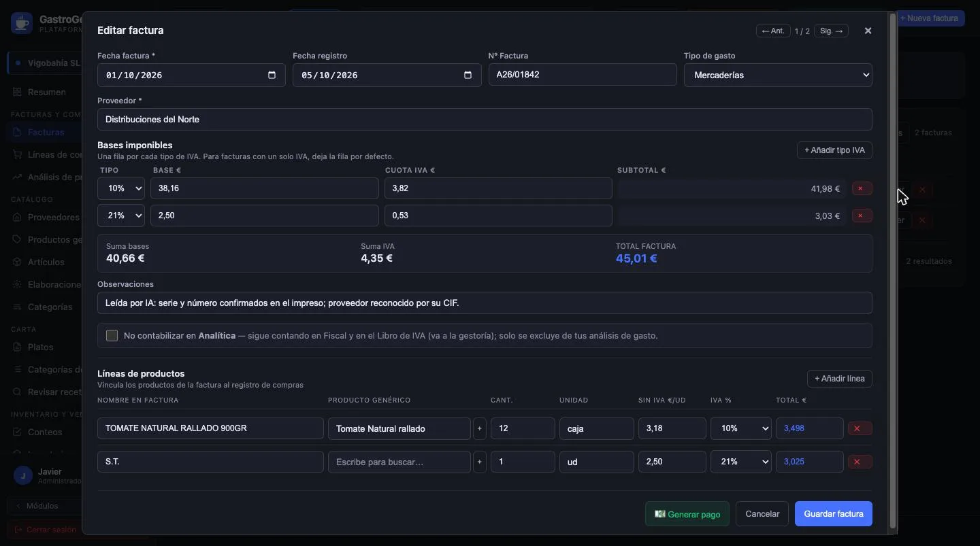
Task: Close the Editar factura dialog
Action: point(868,31)
